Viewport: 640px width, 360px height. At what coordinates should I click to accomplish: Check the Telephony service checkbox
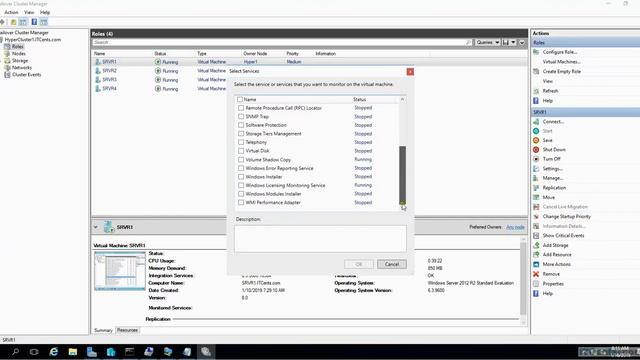241,142
